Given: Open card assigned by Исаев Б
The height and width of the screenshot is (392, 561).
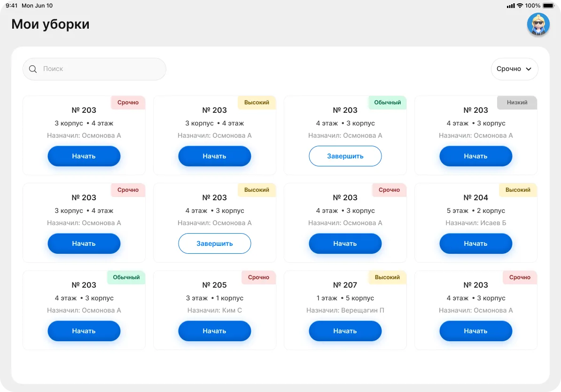Looking at the screenshot, I should [x=475, y=223].
